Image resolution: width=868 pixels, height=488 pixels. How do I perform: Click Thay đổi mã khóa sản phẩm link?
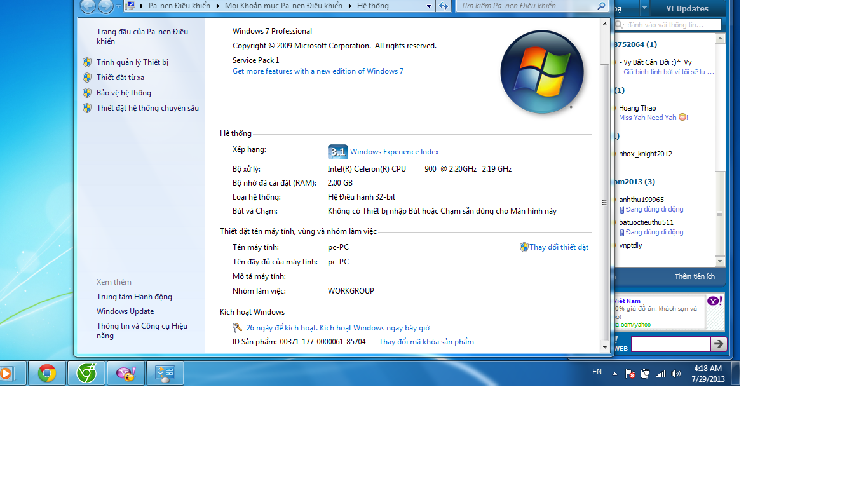426,342
